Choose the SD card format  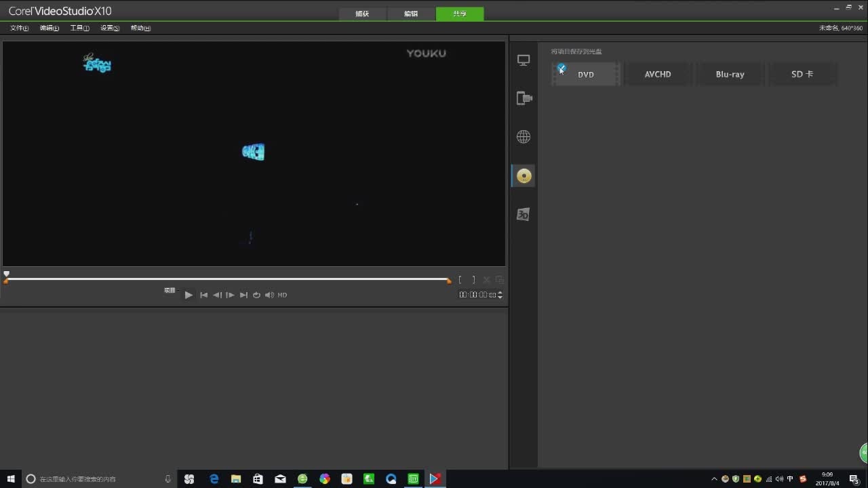802,75
